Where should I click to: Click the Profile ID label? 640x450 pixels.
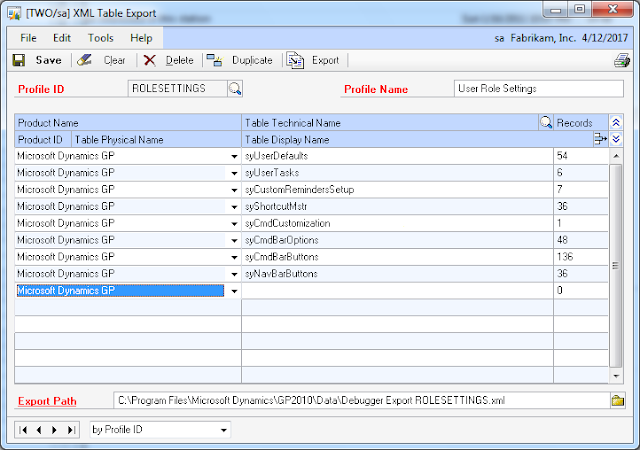point(41,89)
